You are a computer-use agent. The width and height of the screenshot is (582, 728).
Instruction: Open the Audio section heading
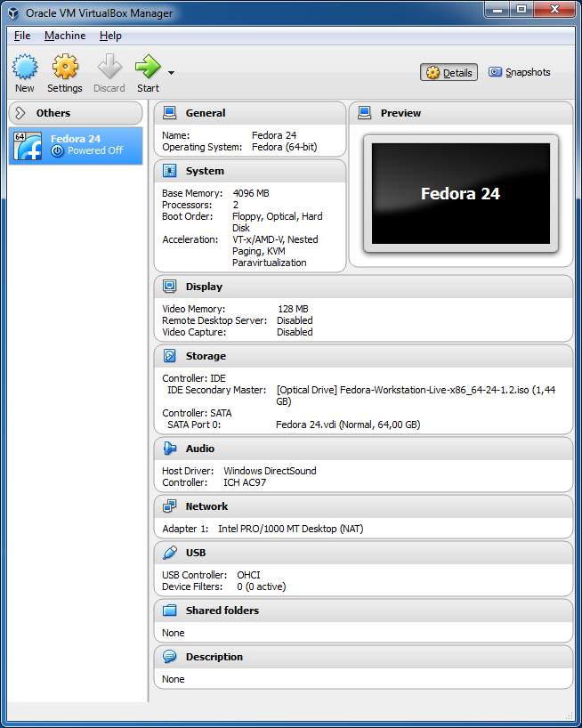pos(200,449)
